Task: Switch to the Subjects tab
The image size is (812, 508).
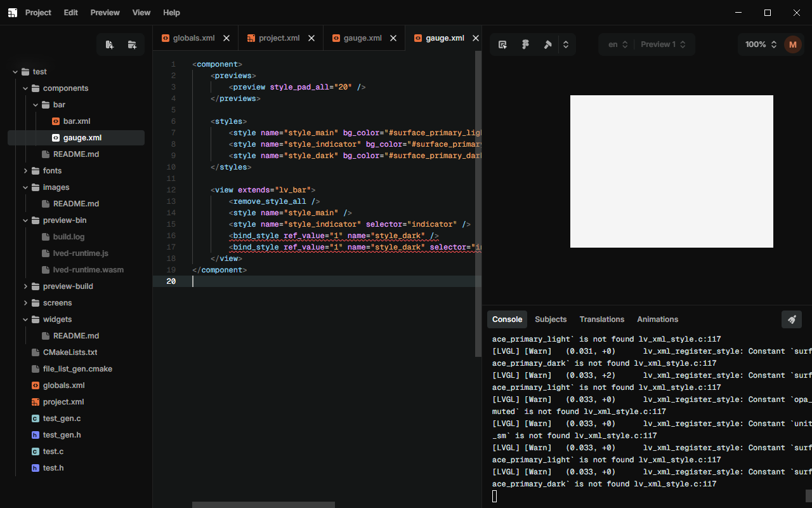Action: pos(551,319)
